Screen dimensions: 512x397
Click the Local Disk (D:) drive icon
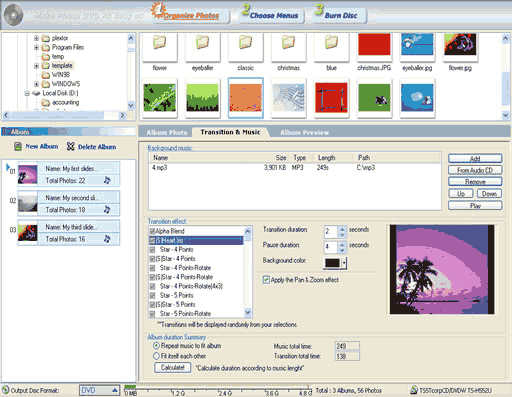(36, 93)
